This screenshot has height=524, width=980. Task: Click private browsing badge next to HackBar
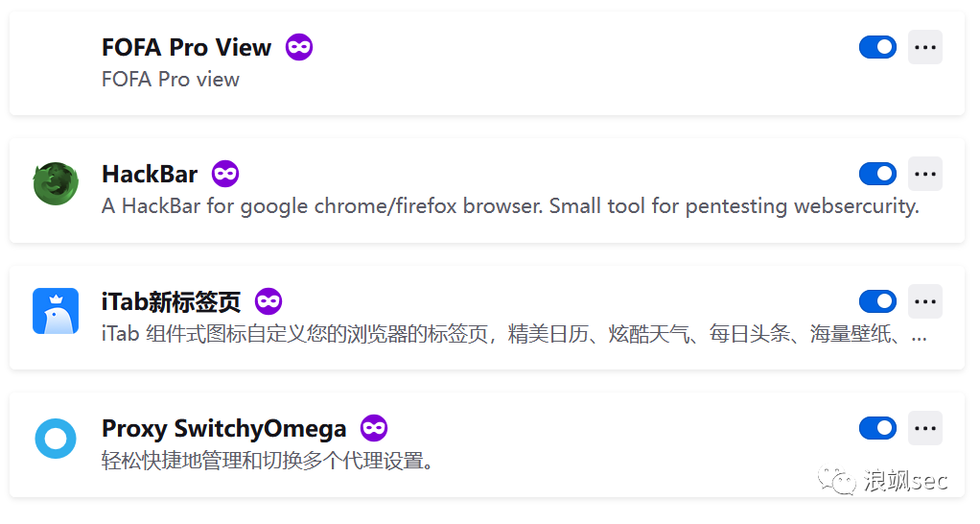click(225, 174)
